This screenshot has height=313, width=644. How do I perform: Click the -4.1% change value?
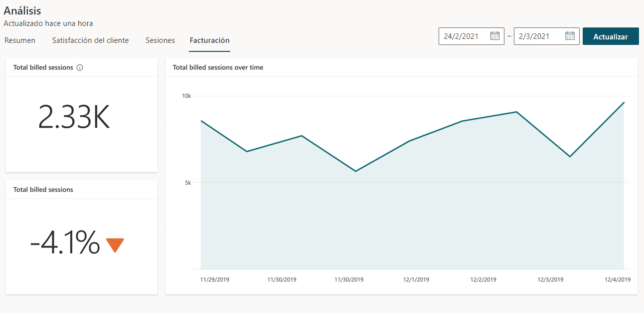coord(65,243)
